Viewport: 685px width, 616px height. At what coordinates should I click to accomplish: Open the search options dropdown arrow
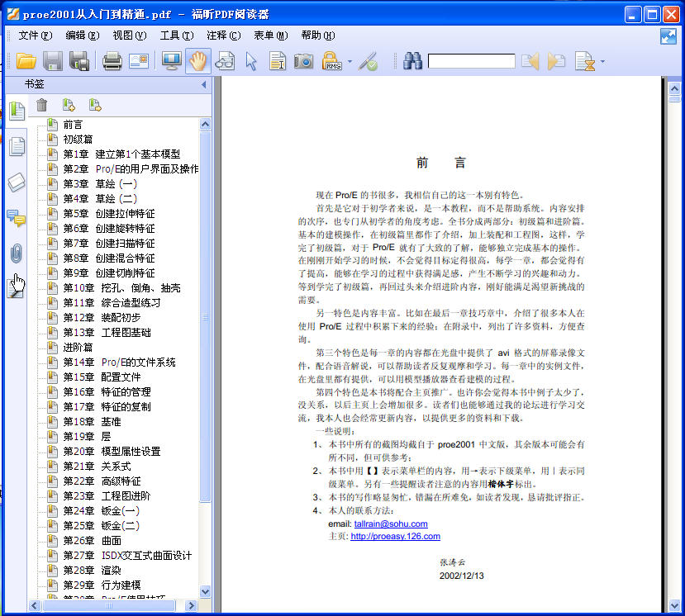603,62
